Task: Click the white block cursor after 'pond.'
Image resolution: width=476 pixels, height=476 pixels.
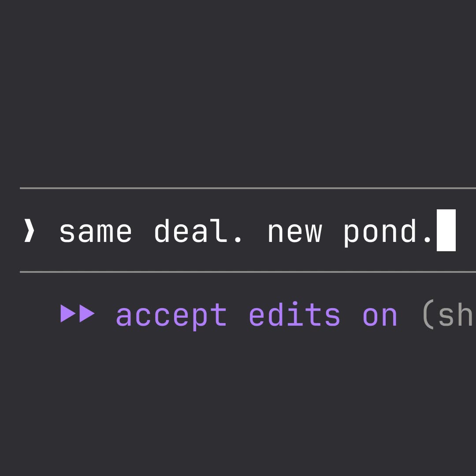Action: pos(446,230)
